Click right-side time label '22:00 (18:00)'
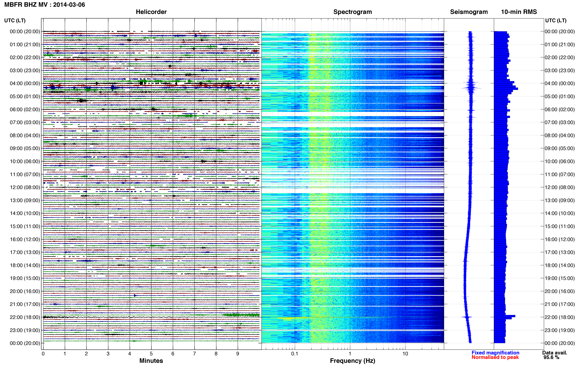588x368 pixels. coord(560,317)
